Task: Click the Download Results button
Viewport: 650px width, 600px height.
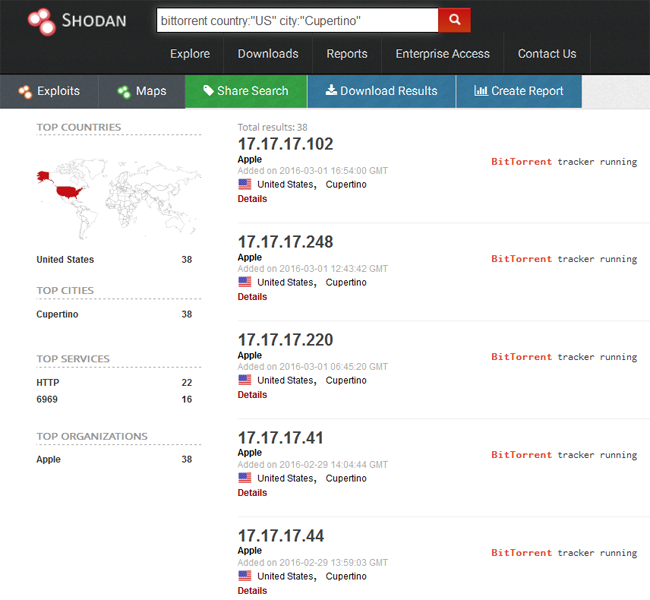Action: click(381, 92)
